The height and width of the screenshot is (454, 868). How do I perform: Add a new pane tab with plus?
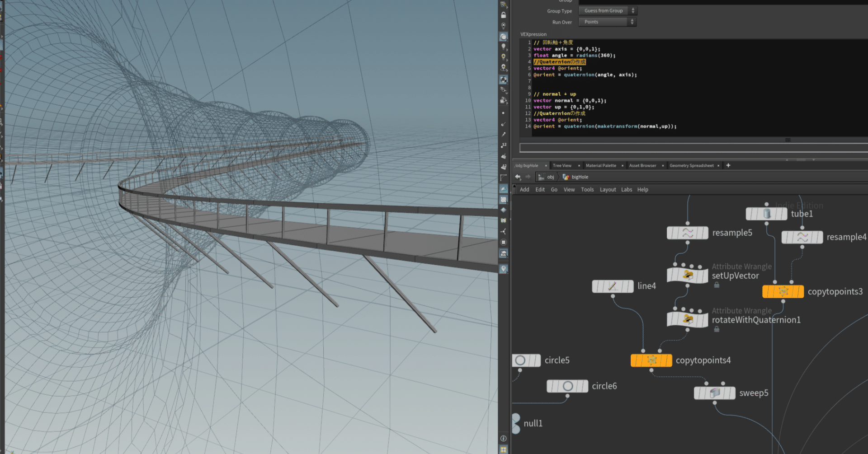coord(728,165)
